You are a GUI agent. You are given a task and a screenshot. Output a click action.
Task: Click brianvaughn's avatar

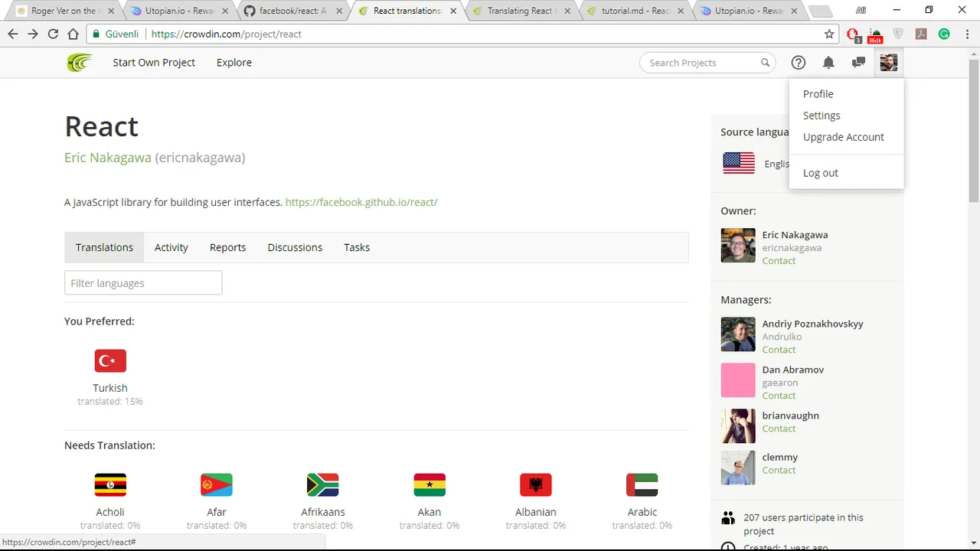click(x=738, y=426)
